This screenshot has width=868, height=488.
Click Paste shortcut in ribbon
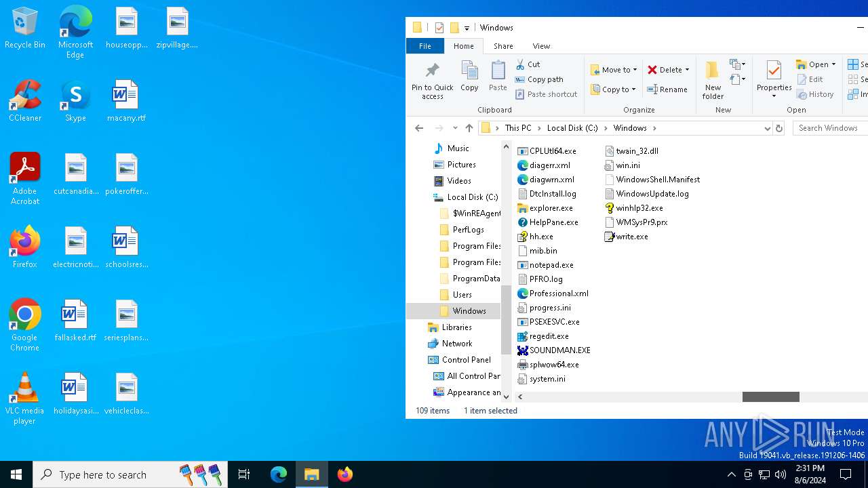point(546,94)
